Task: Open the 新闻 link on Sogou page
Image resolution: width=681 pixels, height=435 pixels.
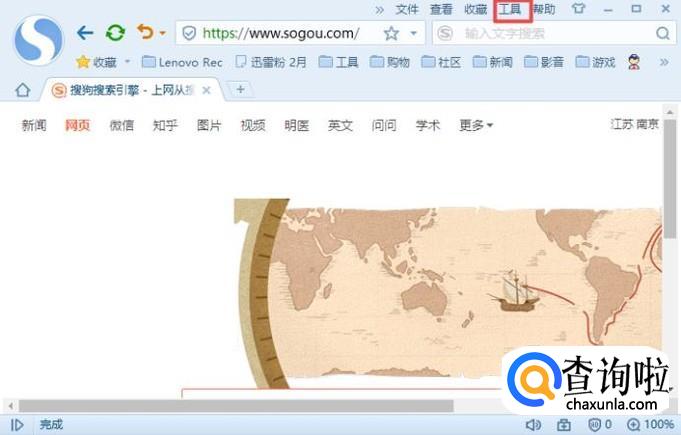Action: click(x=34, y=125)
